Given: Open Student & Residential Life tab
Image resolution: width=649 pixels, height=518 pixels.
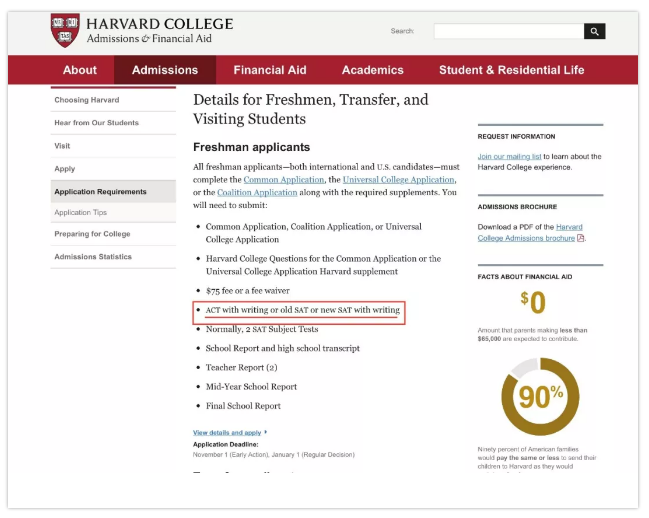Looking at the screenshot, I should tap(511, 70).
